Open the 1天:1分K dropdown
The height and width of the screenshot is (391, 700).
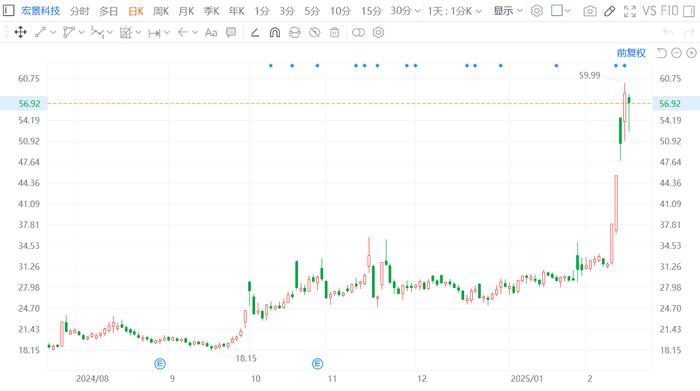point(454,11)
